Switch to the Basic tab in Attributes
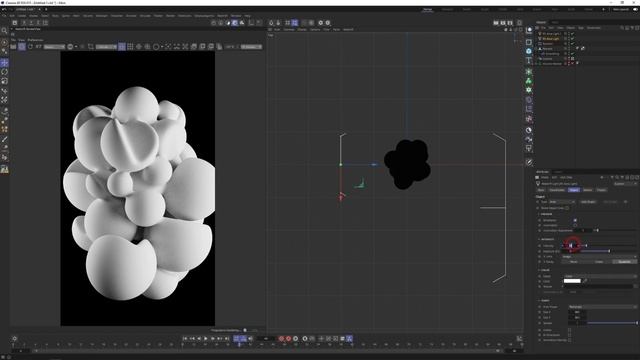 tap(541, 190)
